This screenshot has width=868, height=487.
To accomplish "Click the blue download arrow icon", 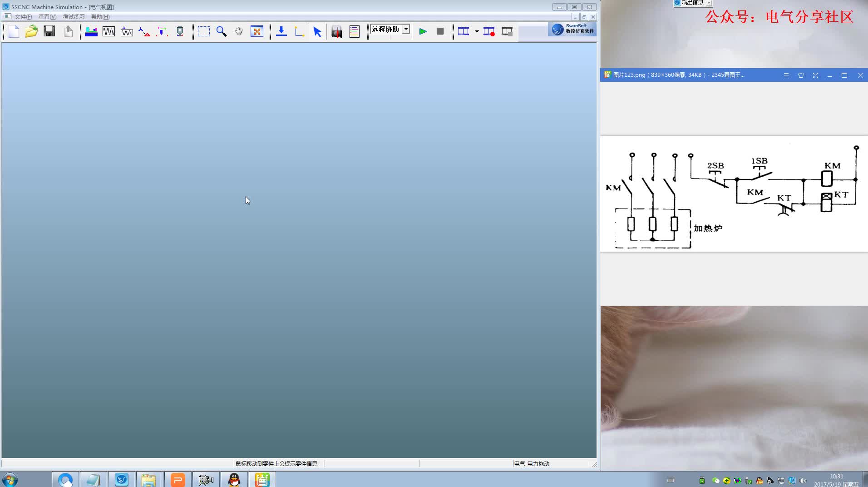I will click(x=281, y=31).
